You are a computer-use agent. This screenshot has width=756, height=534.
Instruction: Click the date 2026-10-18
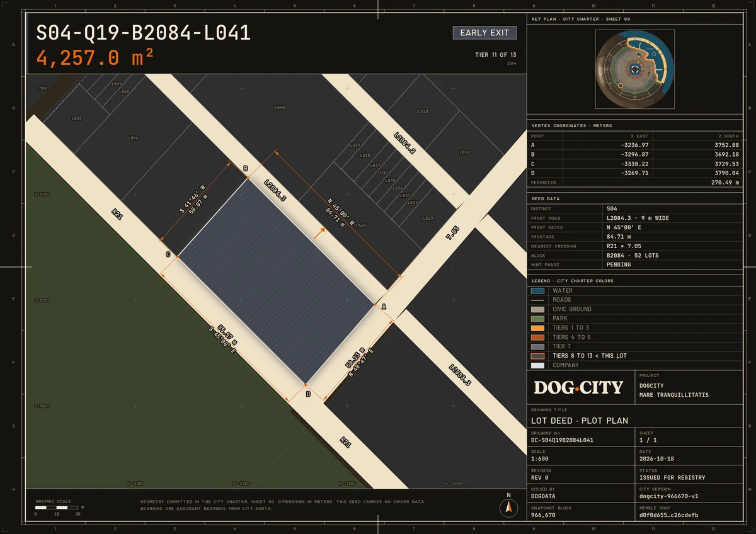click(x=657, y=459)
